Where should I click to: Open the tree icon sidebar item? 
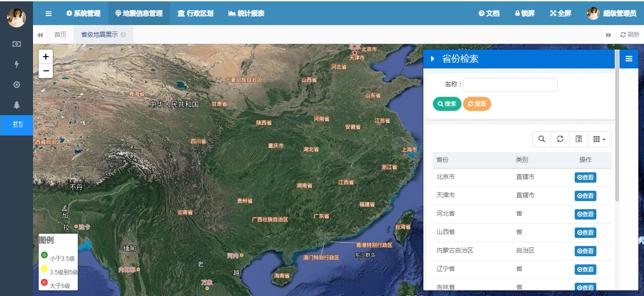17,105
